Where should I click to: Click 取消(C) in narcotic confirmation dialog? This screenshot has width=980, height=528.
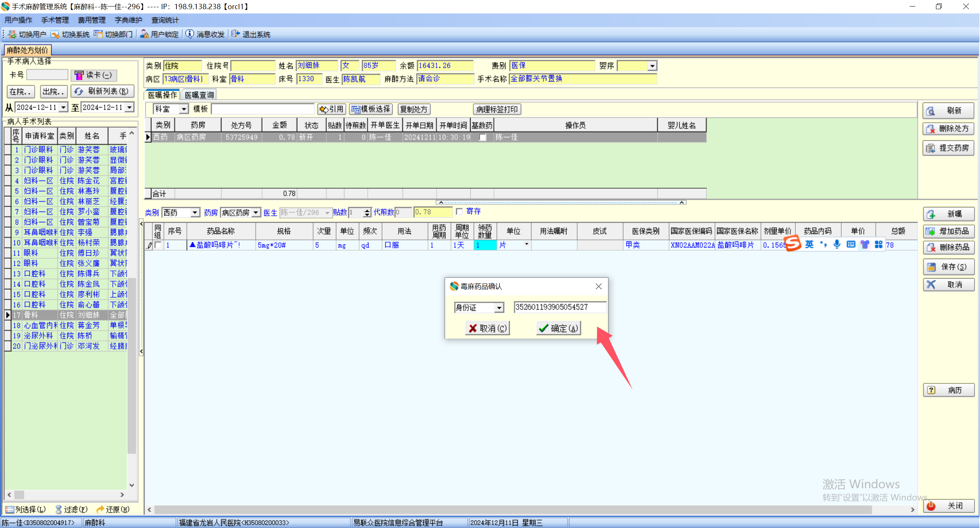(488, 328)
